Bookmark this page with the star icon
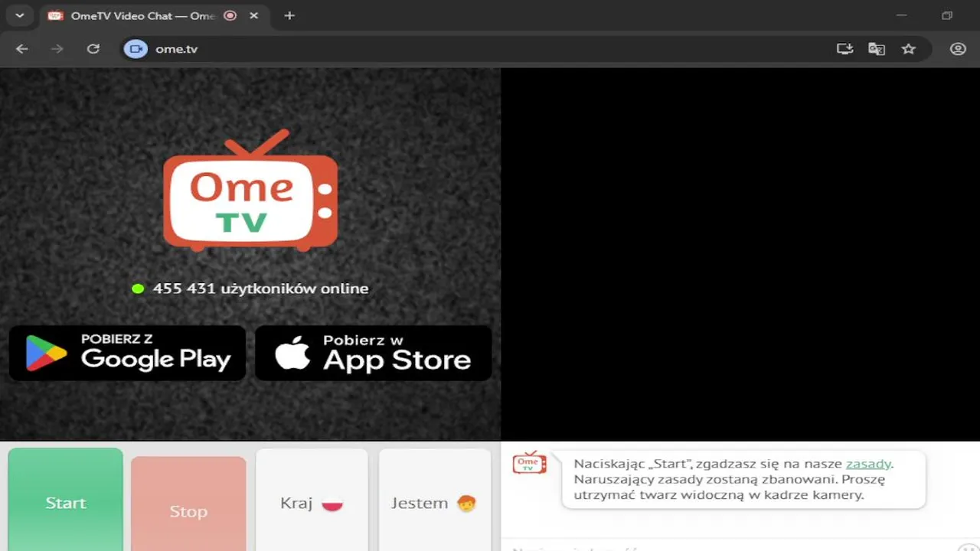Image resolution: width=980 pixels, height=551 pixels. click(909, 49)
